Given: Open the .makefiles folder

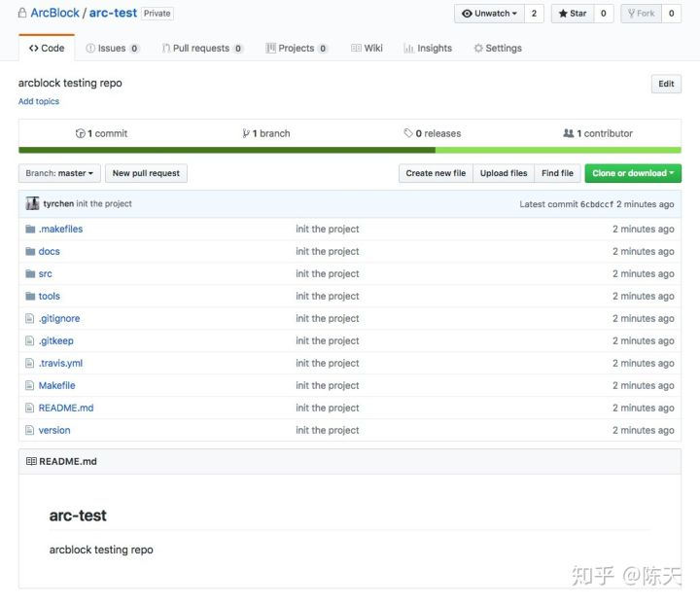Looking at the screenshot, I should point(60,229).
